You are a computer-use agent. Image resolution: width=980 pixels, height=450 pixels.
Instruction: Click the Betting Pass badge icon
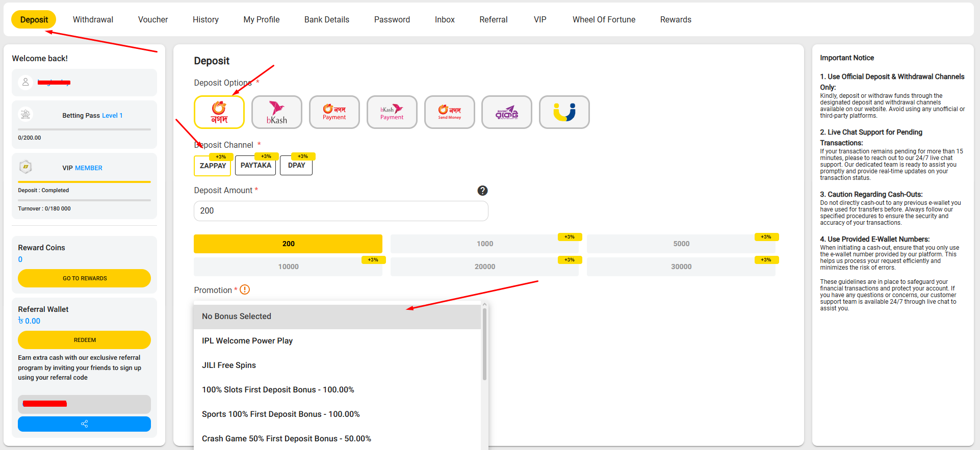pyautogui.click(x=25, y=114)
